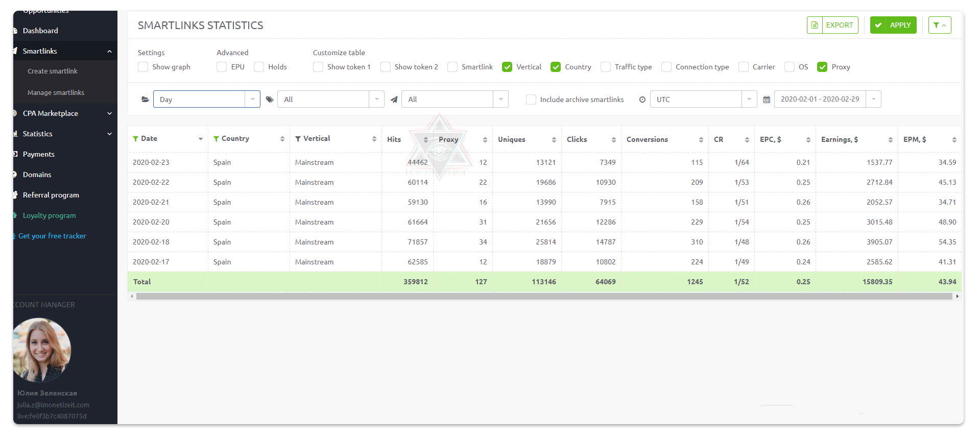Sort by Earnings column arrows
This screenshot has height=444, width=980.
tap(891, 139)
